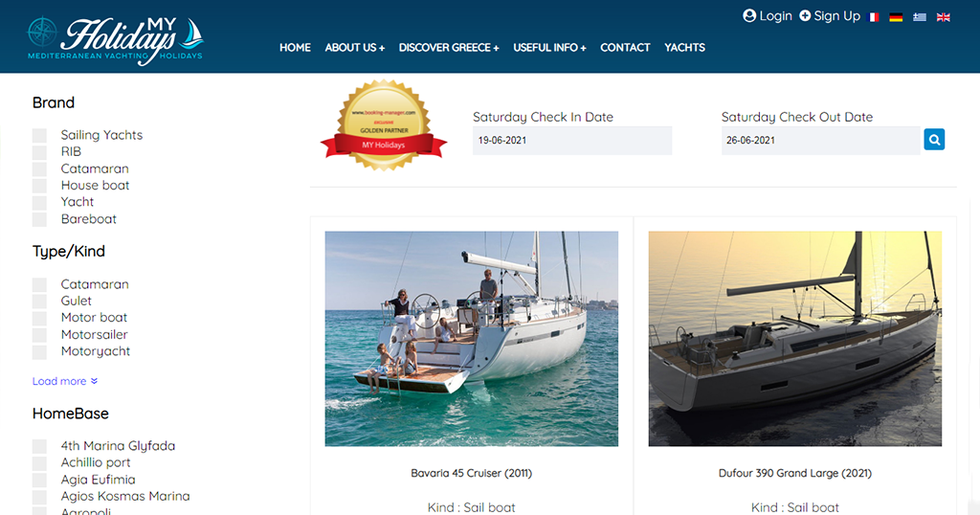The height and width of the screenshot is (515, 980).
Task: Open the Bavaria 45 Cruiser listing title
Action: tap(471, 473)
